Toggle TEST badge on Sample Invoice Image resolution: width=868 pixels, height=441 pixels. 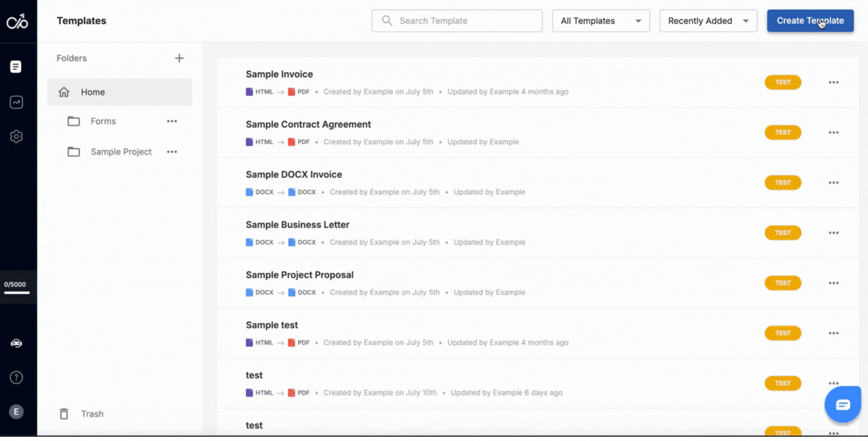pyautogui.click(x=782, y=82)
